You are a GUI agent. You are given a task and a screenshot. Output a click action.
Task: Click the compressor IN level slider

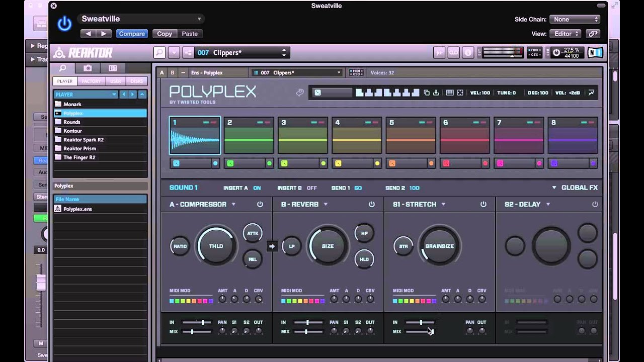(196, 322)
